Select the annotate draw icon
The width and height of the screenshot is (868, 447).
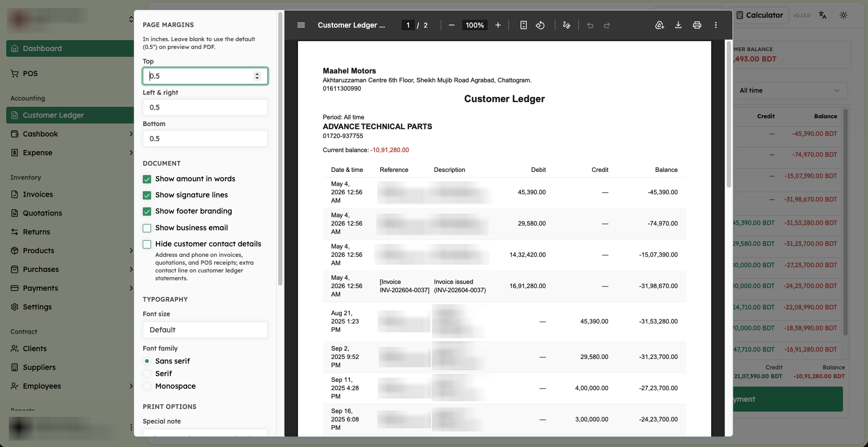pyautogui.click(x=567, y=25)
